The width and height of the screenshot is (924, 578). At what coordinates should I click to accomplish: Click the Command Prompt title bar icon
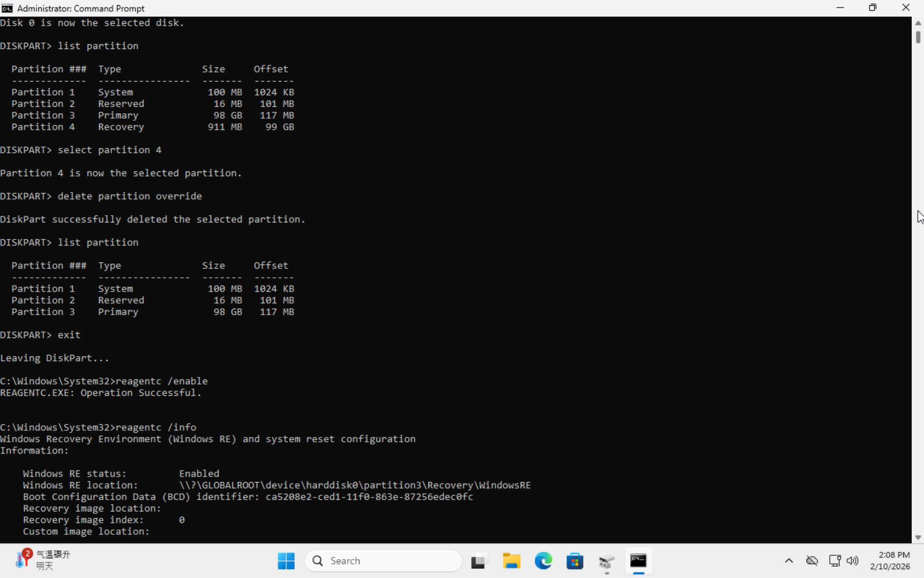pos(7,8)
